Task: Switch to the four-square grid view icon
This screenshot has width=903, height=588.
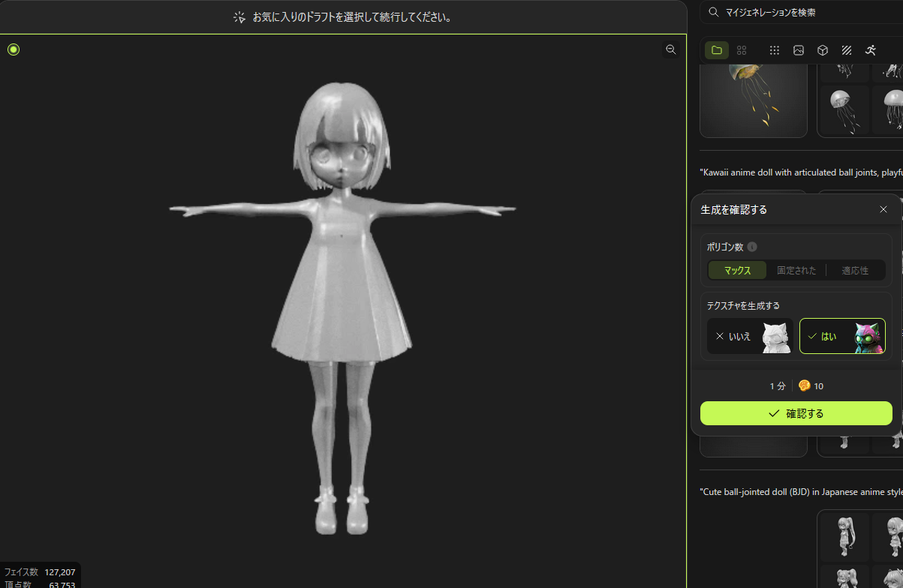Action: point(742,50)
